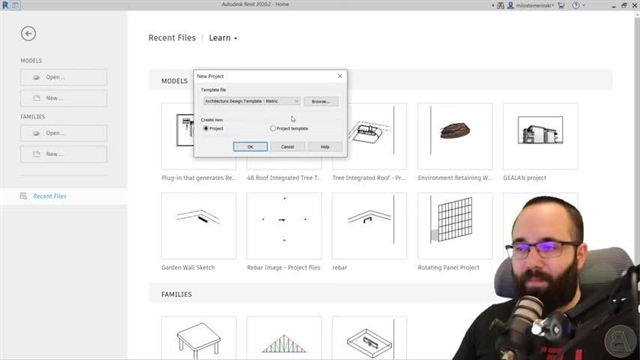Screen dimensions: 640x360
Task: Click the MODELS section header in main panel
Action: pyautogui.click(x=174, y=81)
